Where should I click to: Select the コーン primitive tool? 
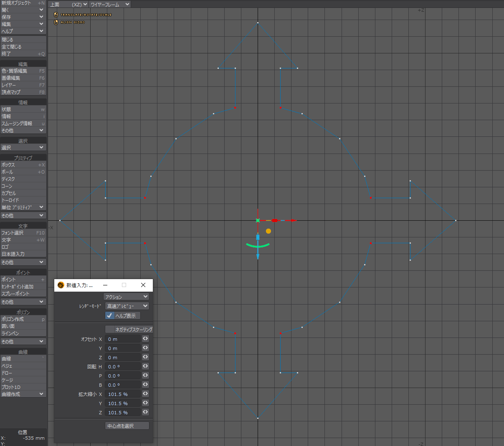pyautogui.click(x=23, y=186)
